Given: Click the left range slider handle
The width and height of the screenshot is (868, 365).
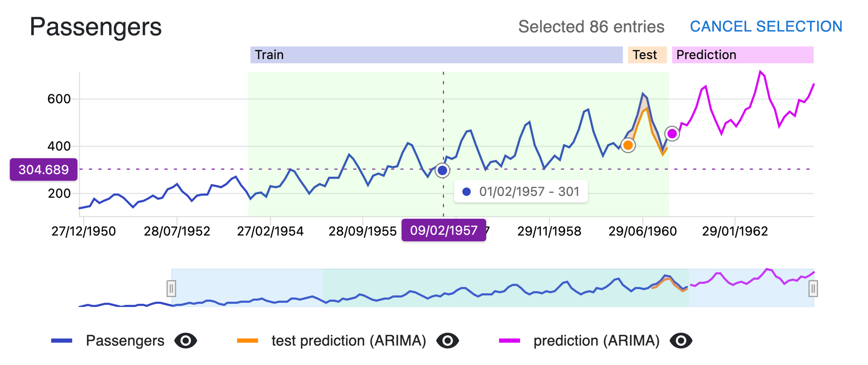Looking at the screenshot, I should click(x=171, y=289).
